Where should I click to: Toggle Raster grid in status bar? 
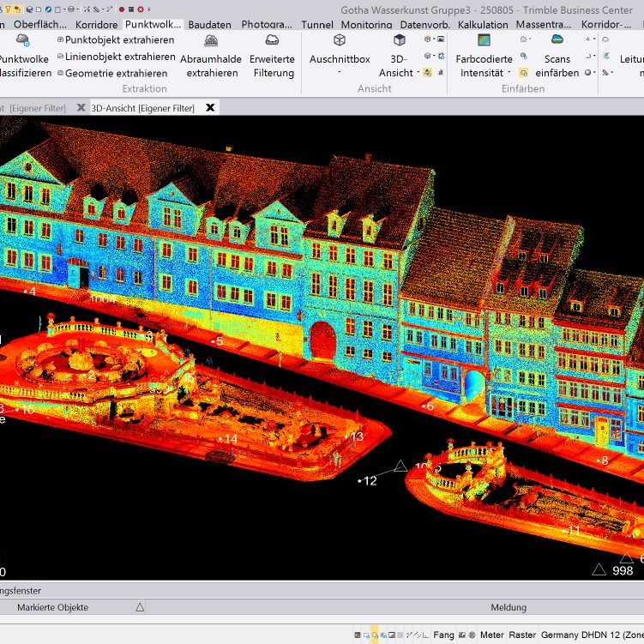click(x=522, y=635)
